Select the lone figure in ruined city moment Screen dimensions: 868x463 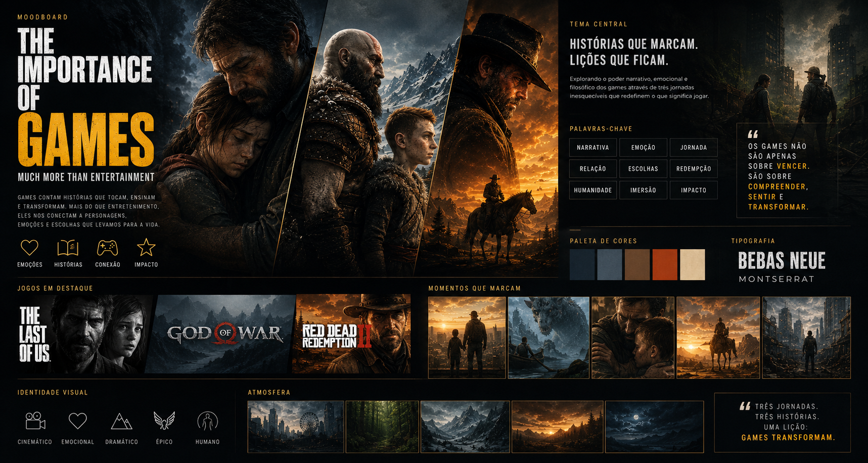[806, 337]
